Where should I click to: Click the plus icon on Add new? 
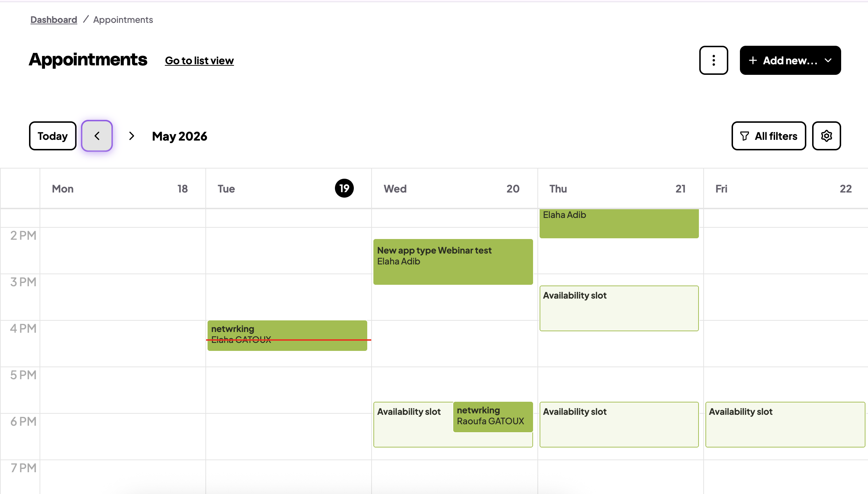753,60
